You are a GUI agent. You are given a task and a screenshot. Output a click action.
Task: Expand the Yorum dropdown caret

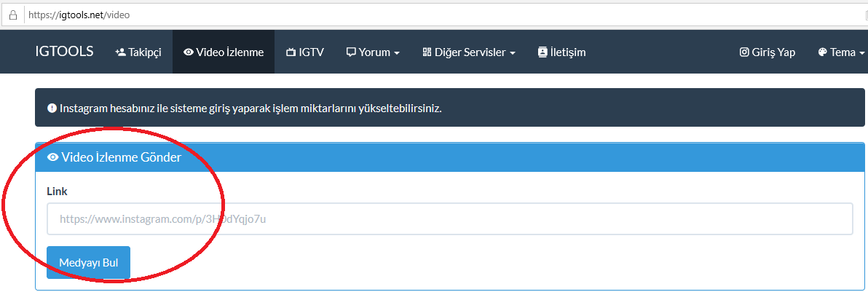point(397,54)
